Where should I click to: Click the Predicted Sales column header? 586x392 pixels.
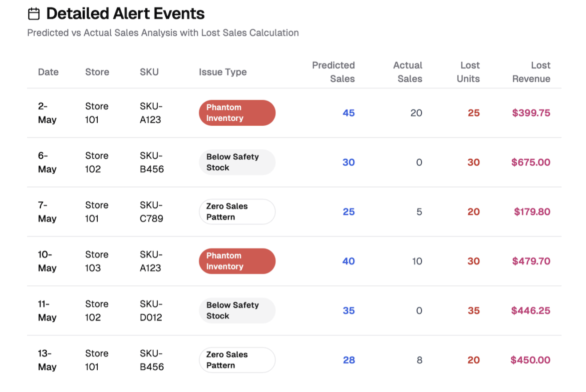click(x=333, y=72)
